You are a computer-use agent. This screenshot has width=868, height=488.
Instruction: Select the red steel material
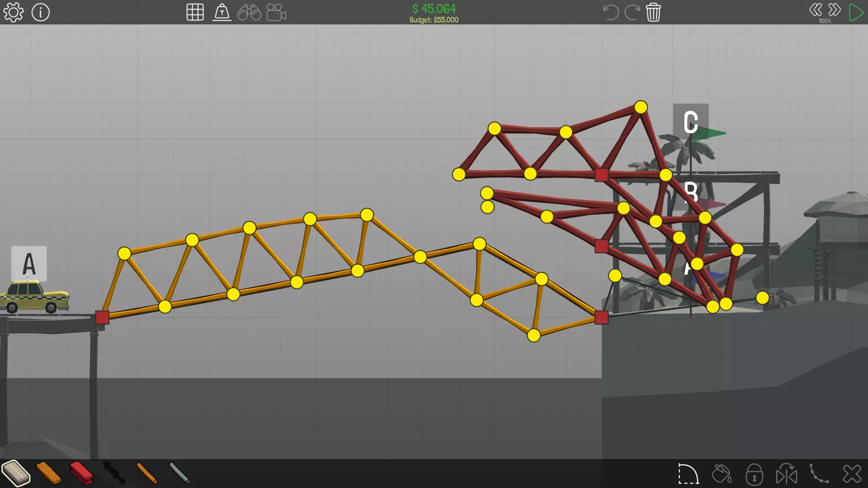(81, 473)
